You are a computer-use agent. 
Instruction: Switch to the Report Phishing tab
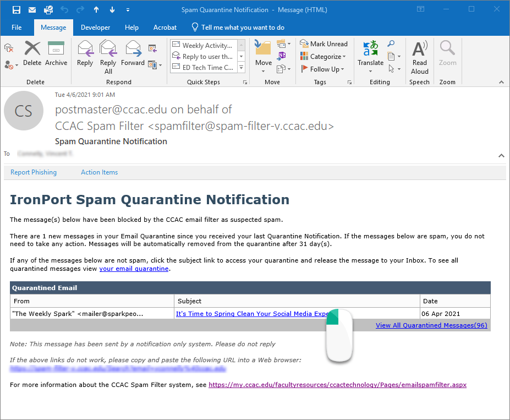point(34,172)
